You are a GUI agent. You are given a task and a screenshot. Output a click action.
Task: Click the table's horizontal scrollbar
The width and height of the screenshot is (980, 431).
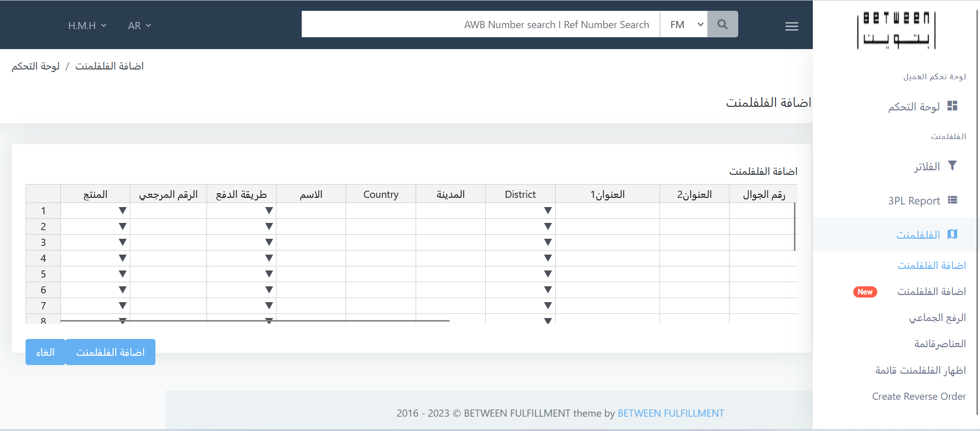pyautogui.click(x=255, y=321)
